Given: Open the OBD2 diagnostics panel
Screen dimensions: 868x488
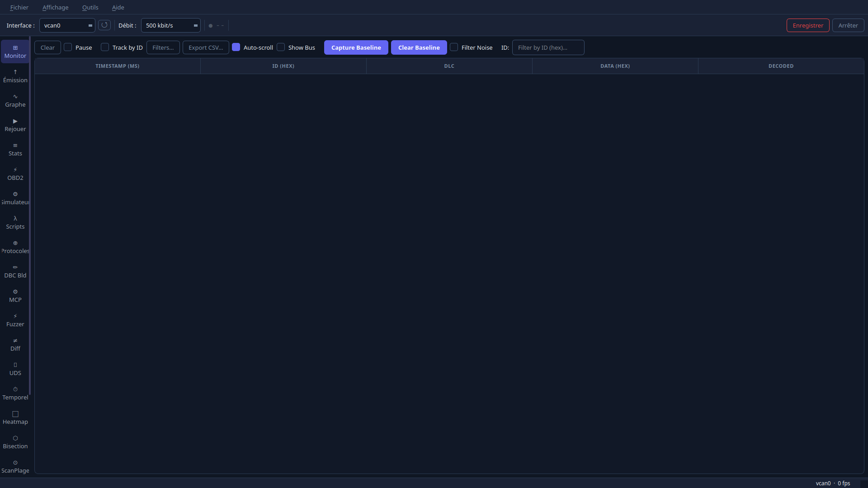Looking at the screenshot, I should pyautogui.click(x=15, y=174).
